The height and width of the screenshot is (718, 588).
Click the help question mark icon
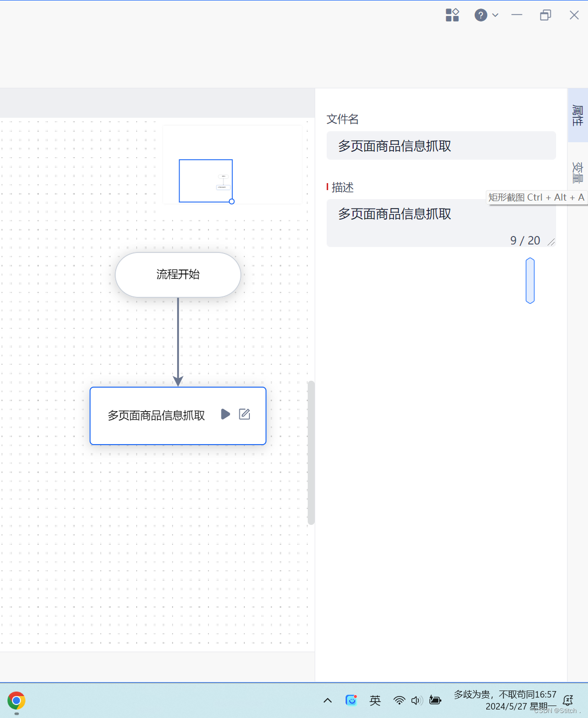coord(480,15)
